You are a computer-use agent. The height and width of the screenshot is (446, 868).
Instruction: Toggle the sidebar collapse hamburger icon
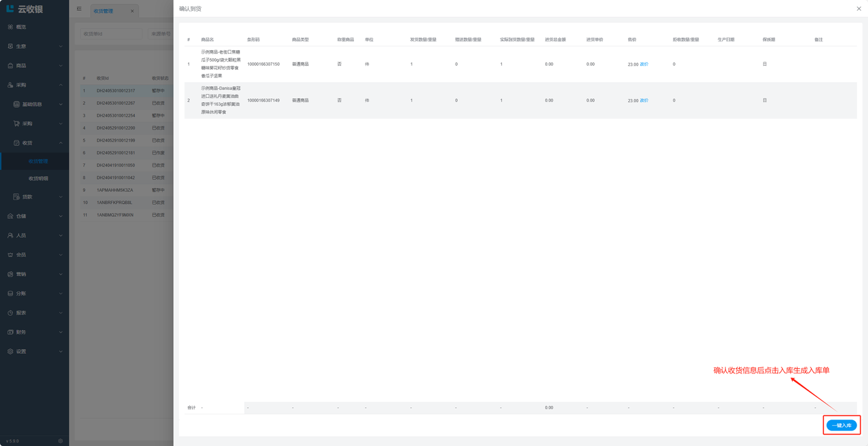click(79, 9)
